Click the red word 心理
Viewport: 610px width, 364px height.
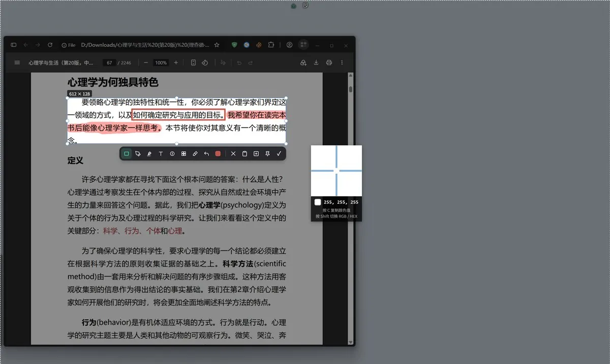point(175,231)
